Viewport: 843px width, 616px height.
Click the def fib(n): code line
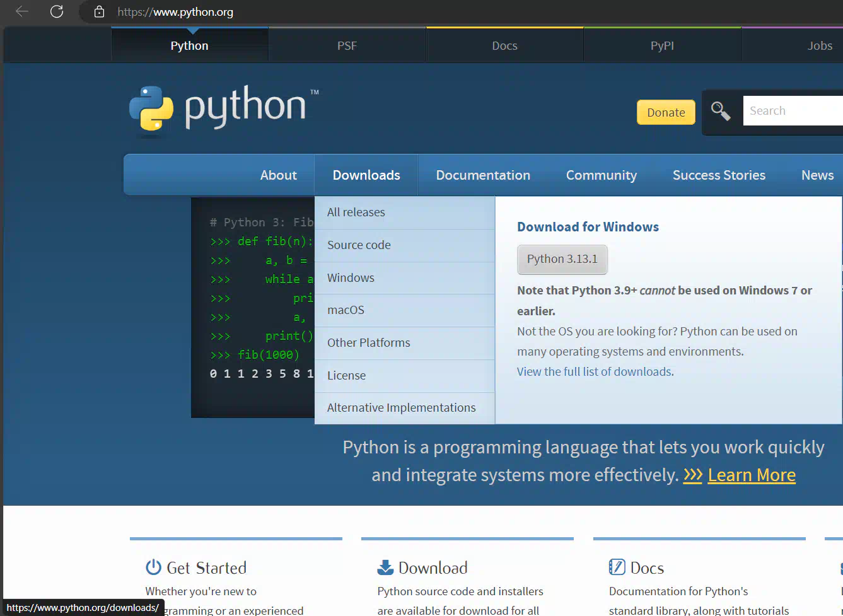pos(262,241)
